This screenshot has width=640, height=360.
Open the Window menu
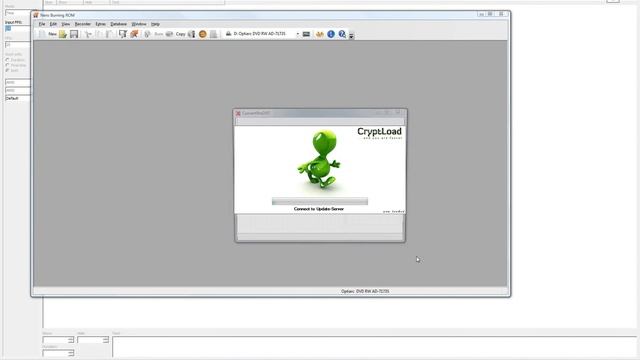139,24
